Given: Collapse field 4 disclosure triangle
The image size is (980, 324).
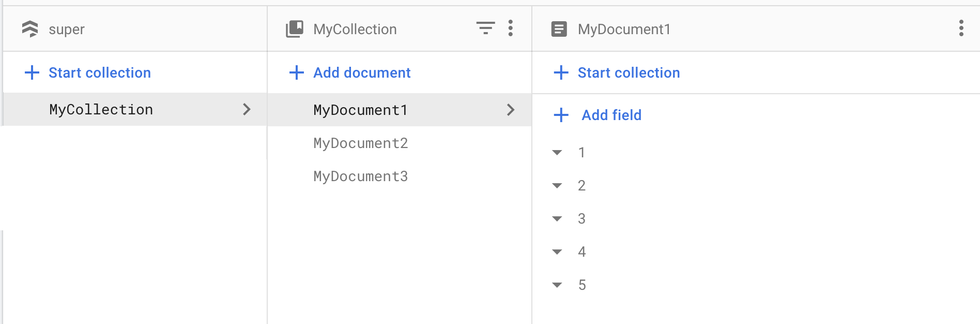Looking at the screenshot, I should (x=557, y=252).
